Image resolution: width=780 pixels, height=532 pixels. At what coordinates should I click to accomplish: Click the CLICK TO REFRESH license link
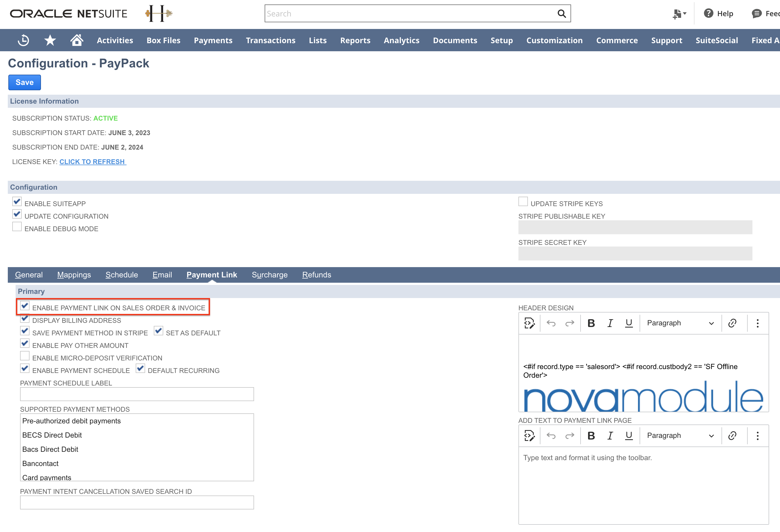(93, 162)
